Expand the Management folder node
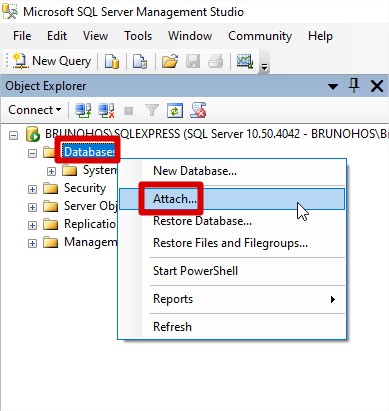389x411 pixels. (x=32, y=243)
